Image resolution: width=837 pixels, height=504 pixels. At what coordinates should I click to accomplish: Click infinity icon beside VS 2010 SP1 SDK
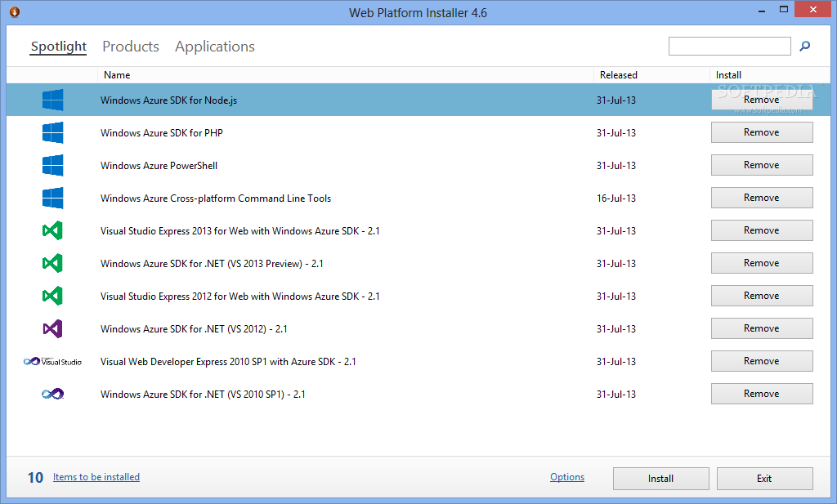click(x=53, y=395)
